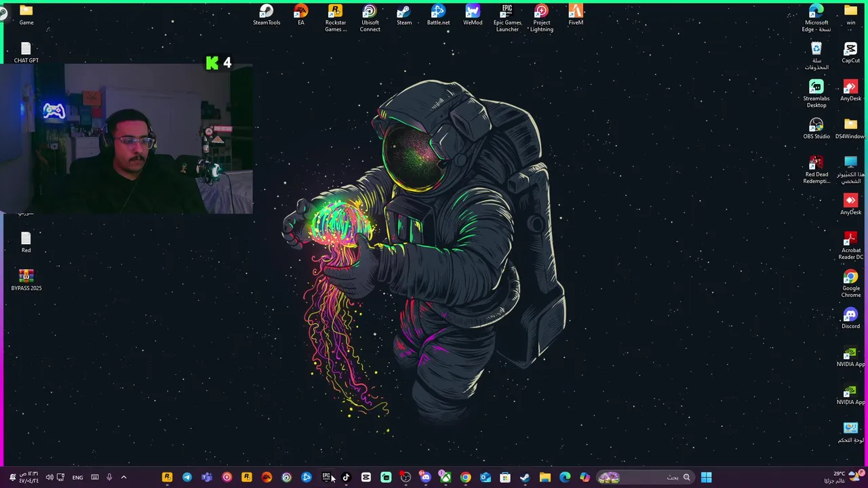The height and width of the screenshot is (488, 868).
Task: Open Streamlabs Desktop shortcut
Action: (816, 94)
